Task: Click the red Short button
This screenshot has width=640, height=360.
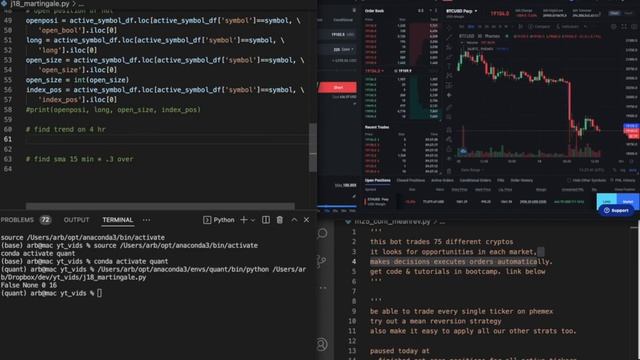Action: pos(338,87)
